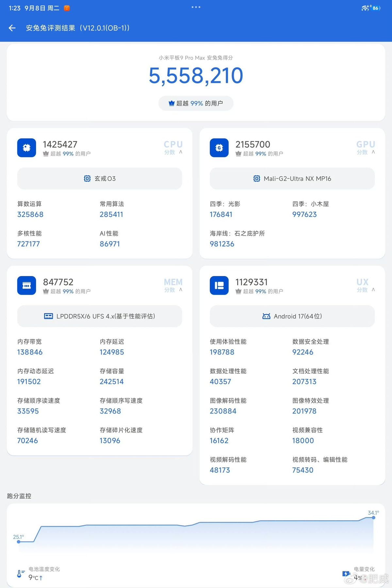This screenshot has width=392, height=588.
Task: Tap the orange notification icon in status bar
Action: click(x=67, y=8)
